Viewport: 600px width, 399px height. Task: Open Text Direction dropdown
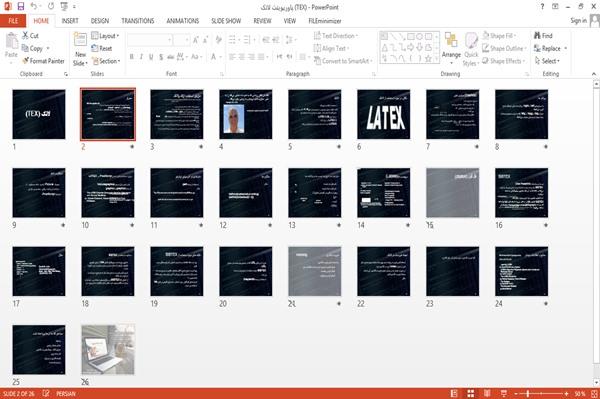pyautogui.click(x=336, y=36)
